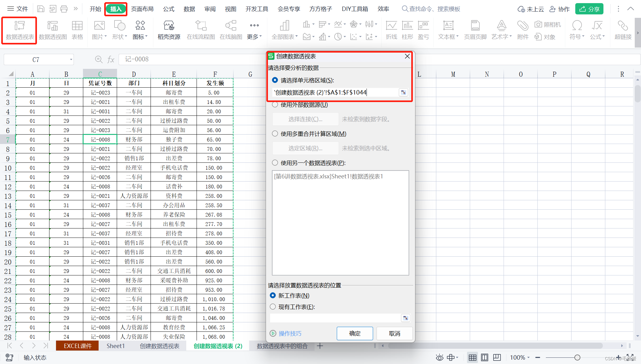Viewport: 641px width, 364px height.
Task: Insert an 对象 object
Action: pos(545,37)
